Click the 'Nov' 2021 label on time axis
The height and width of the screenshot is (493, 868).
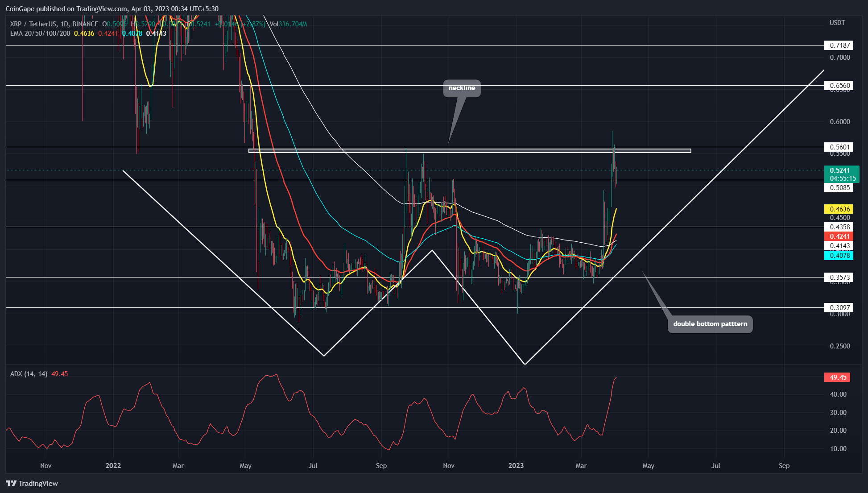point(46,466)
